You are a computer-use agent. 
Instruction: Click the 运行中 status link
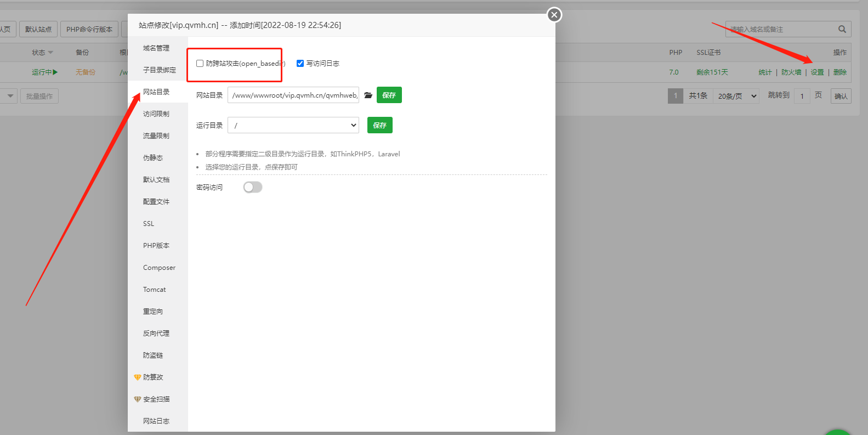pyautogui.click(x=42, y=72)
